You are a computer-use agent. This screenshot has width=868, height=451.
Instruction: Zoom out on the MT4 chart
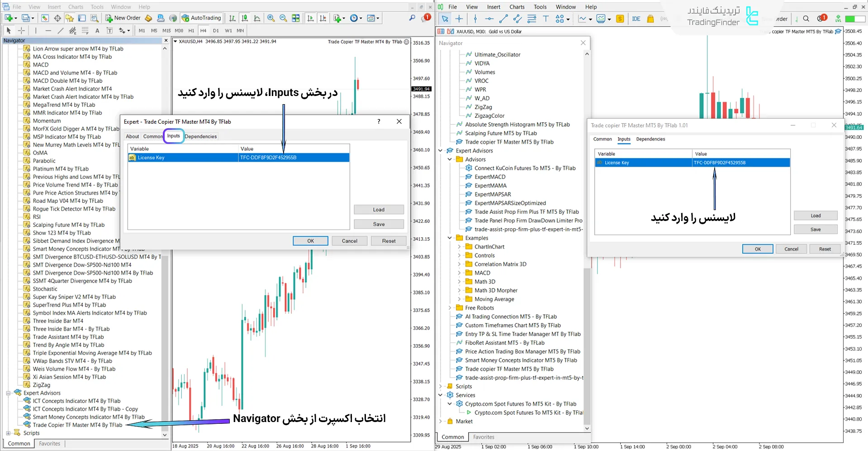point(283,18)
